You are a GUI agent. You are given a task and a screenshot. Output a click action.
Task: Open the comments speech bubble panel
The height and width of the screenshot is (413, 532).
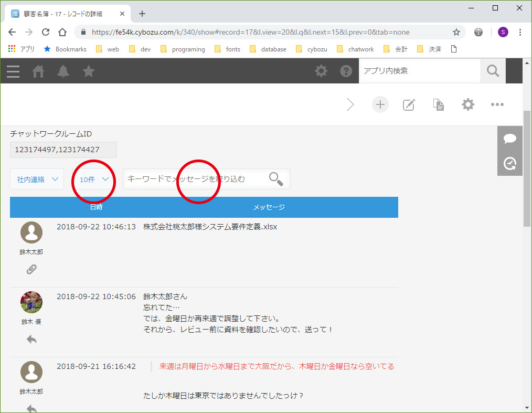click(509, 139)
